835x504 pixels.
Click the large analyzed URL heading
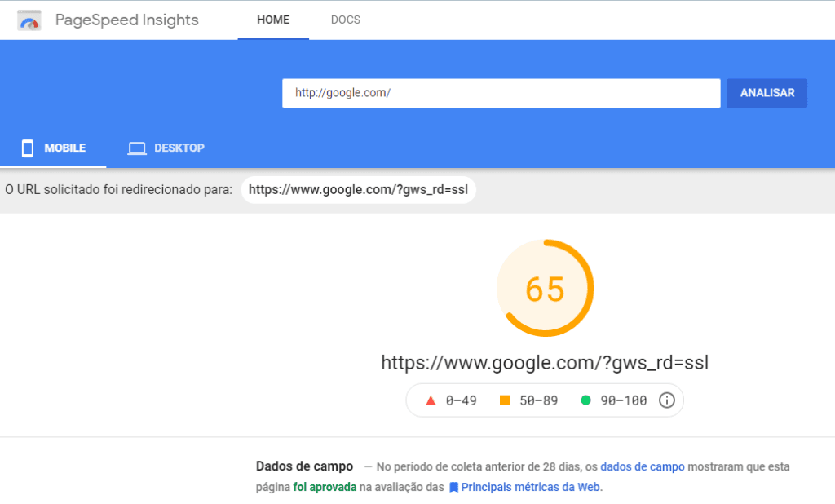click(x=545, y=363)
